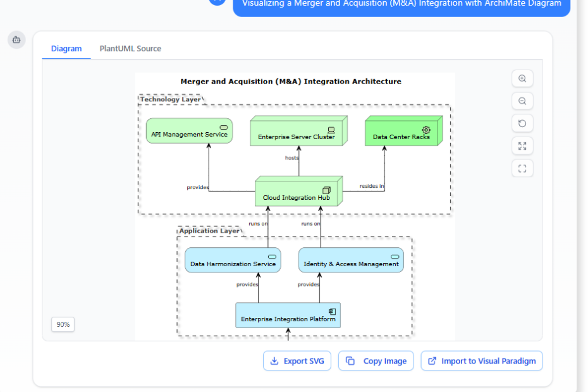Click the download icon on Export SVG
The height and width of the screenshot is (392, 588).
pos(274,360)
